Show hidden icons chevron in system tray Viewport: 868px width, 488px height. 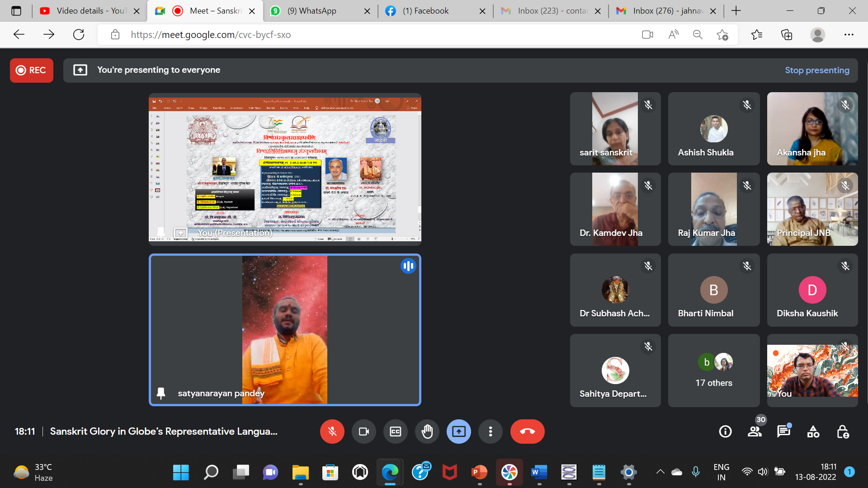tap(660, 472)
